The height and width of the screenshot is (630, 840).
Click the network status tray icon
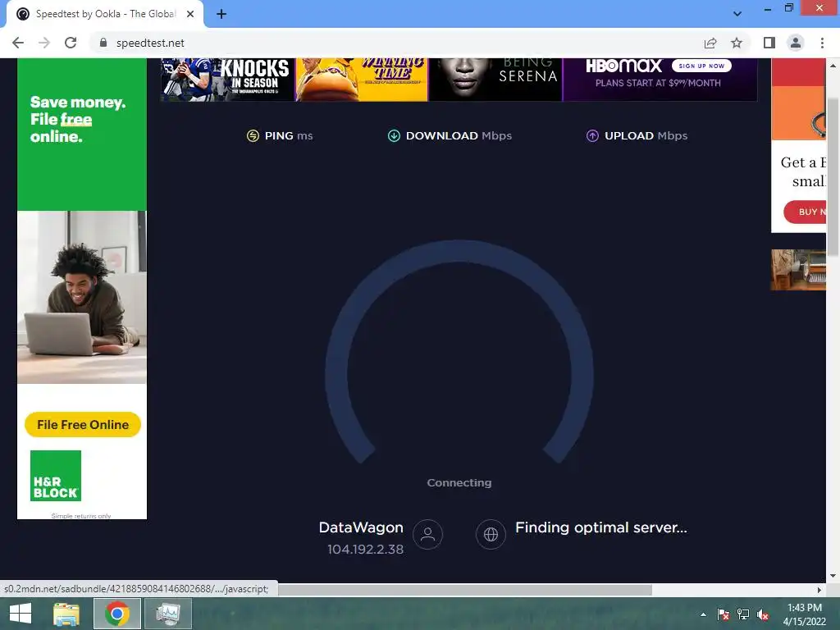(743, 614)
